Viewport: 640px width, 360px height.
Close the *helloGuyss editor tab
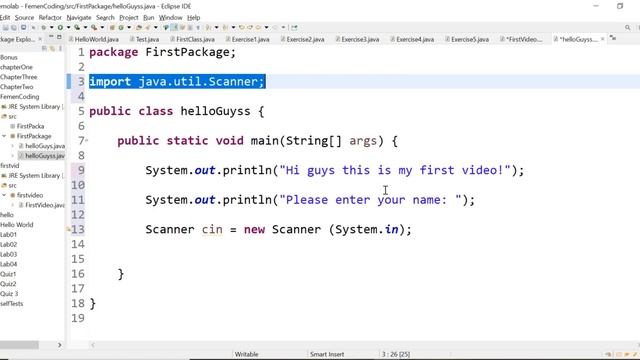click(x=602, y=39)
